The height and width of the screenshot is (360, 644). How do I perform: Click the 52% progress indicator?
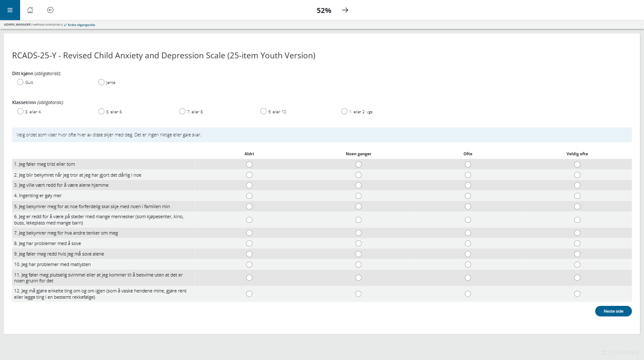(324, 10)
